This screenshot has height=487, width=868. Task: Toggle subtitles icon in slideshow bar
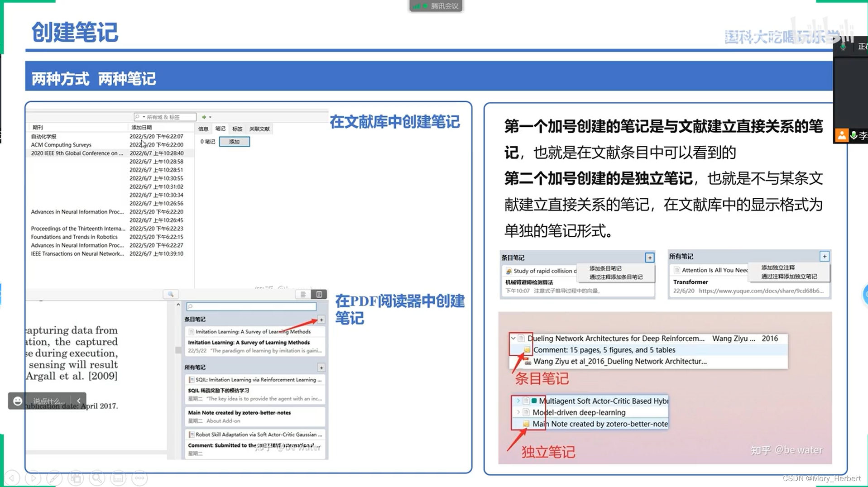pyautogui.click(x=118, y=477)
